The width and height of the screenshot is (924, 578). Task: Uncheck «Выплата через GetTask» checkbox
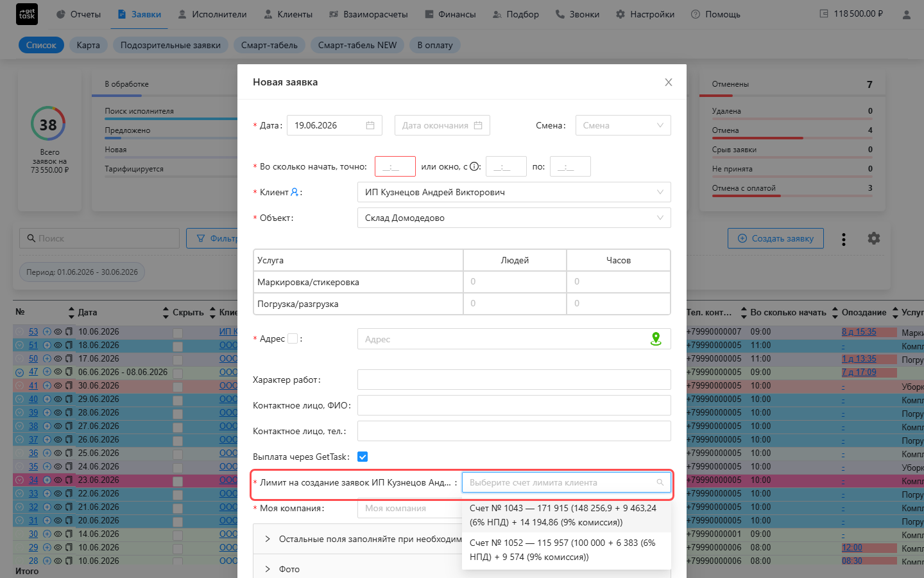coord(363,457)
